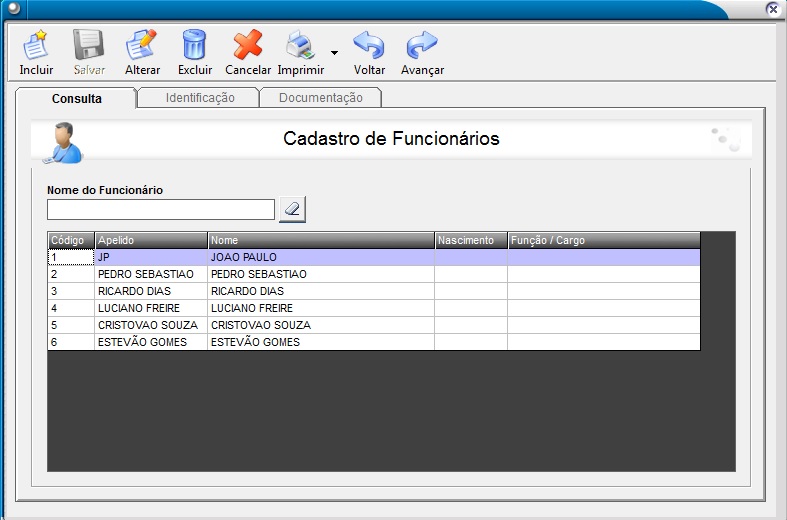Select RICARDO DIAS in the Nome column
This screenshot has width=787, height=520.
point(321,292)
